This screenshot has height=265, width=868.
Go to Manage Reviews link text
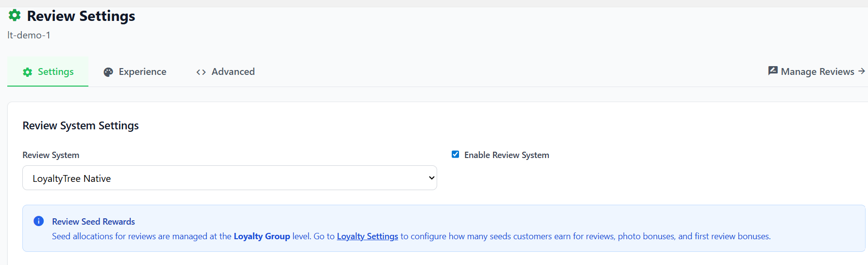[x=817, y=71]
